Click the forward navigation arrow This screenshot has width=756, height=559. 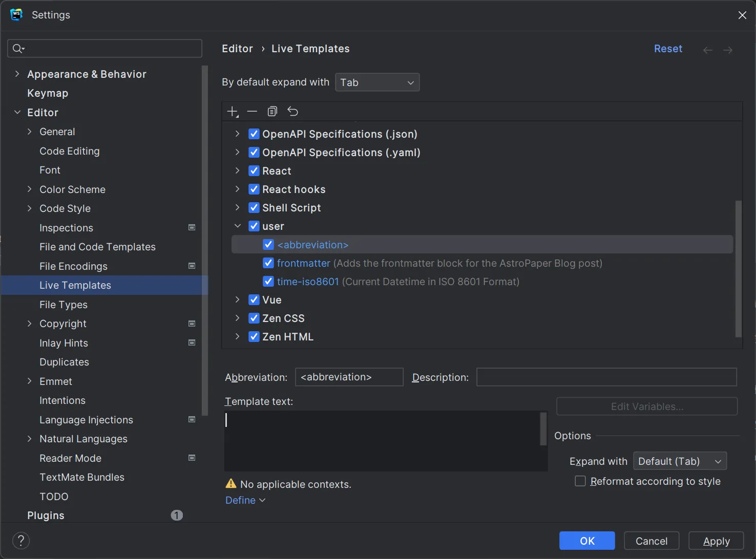(728, 50)
